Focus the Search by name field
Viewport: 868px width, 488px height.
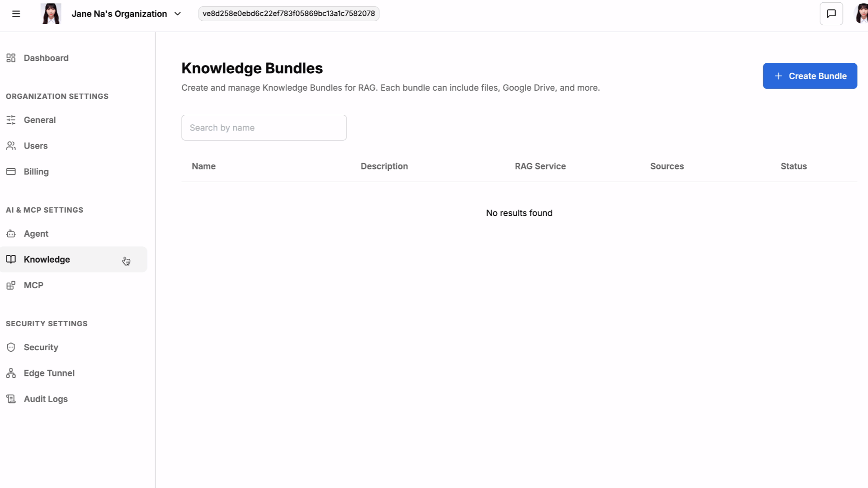pos(264,127)
